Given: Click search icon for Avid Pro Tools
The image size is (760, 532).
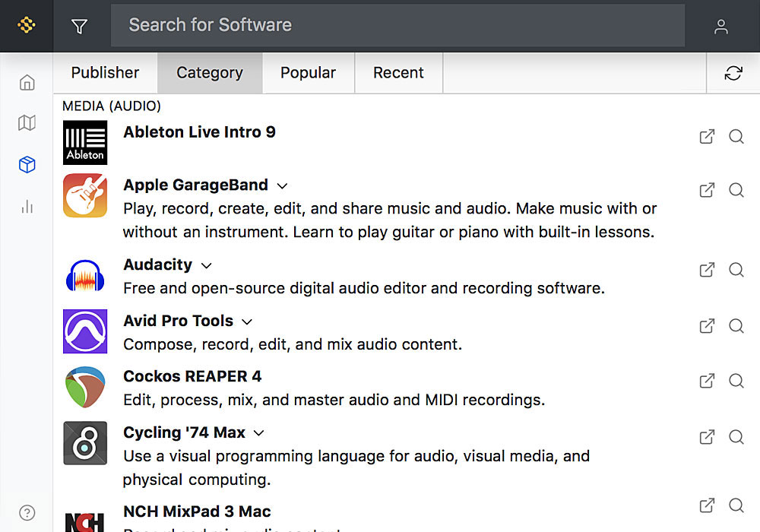Looking at the screenshot, I should click(x=736, y=326).
